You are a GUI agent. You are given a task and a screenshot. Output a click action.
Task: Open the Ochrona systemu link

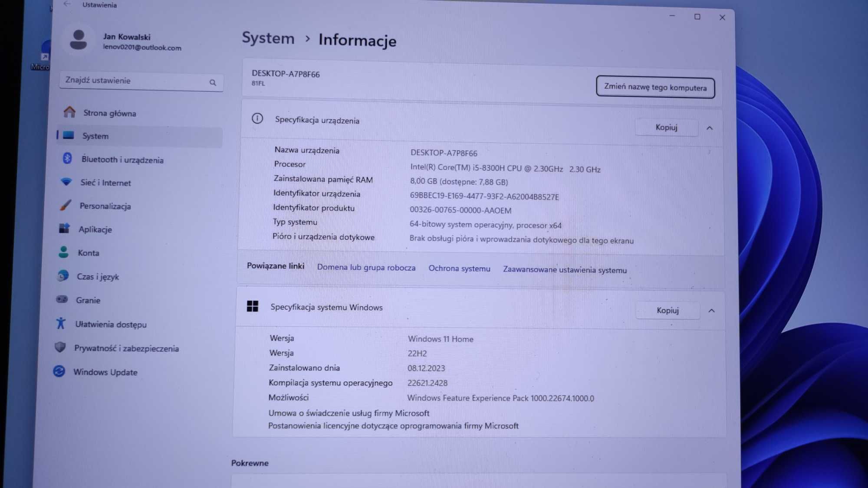460,269
